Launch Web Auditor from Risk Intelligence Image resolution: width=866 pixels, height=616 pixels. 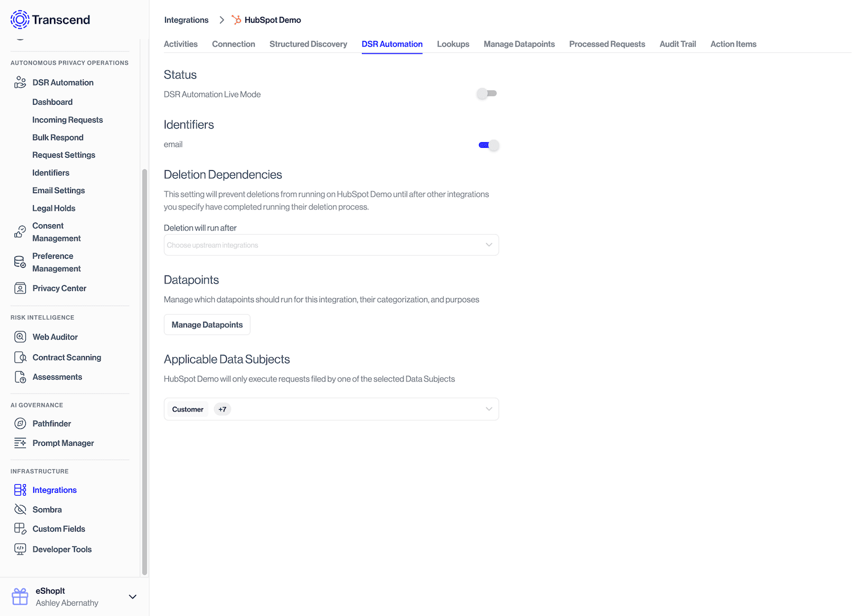(x=20, y=337)
